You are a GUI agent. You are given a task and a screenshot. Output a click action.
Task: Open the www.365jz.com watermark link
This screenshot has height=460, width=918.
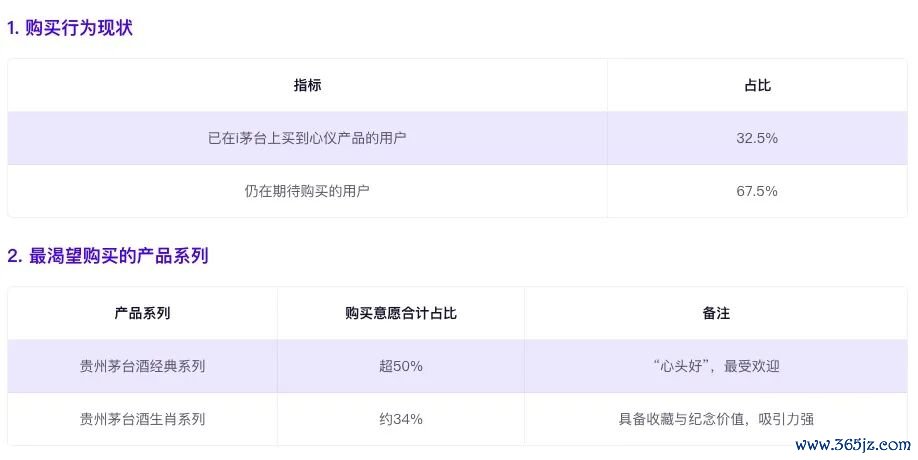(x=853, y=445)
